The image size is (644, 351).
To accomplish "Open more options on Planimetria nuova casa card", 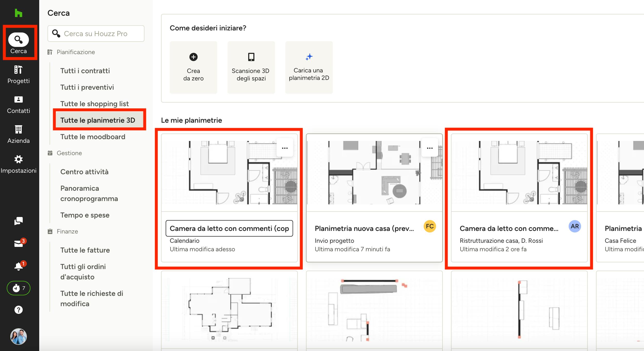I will pos(430,148).
